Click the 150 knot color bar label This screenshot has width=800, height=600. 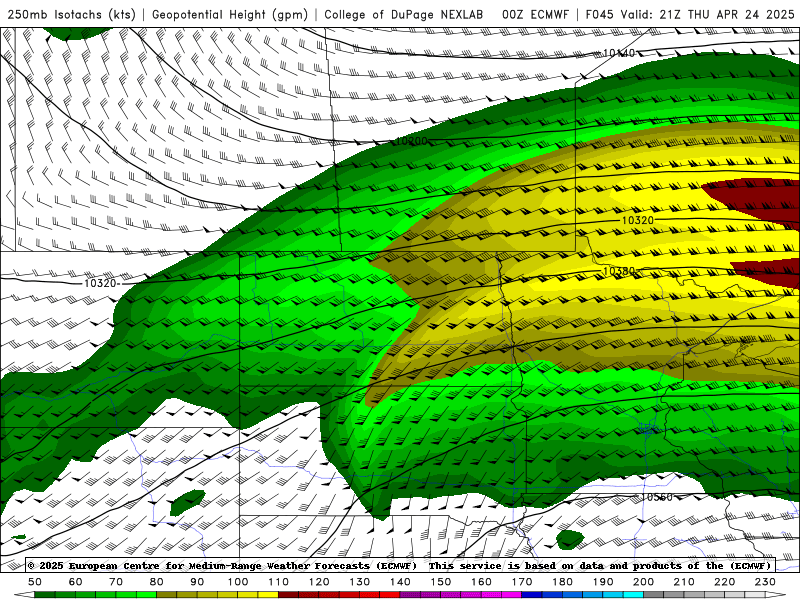pyautogui.click(x=441, y=582)
